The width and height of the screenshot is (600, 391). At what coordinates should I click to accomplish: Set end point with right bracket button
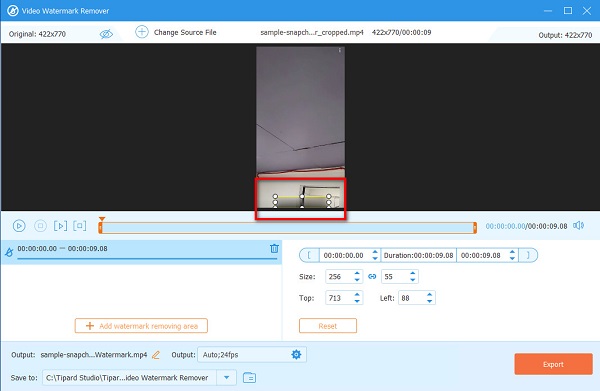coord(528,255)
